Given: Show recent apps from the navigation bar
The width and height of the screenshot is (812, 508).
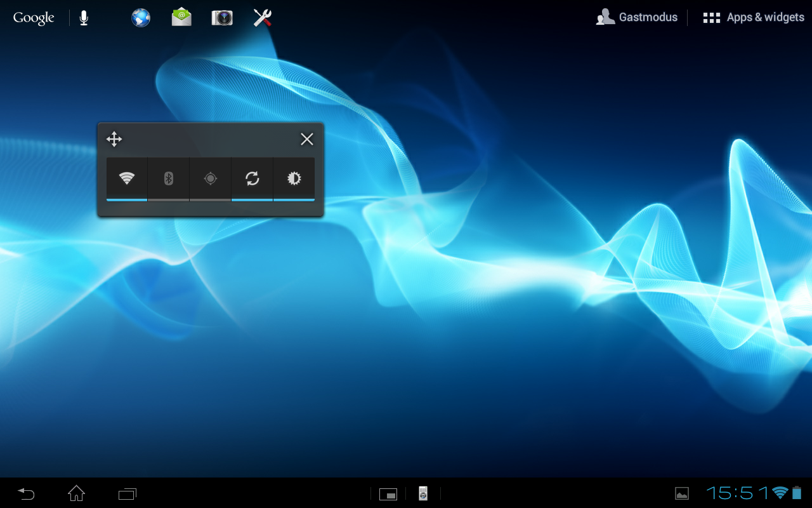Looking at the screenshot, I should click(x=128, y=493).
